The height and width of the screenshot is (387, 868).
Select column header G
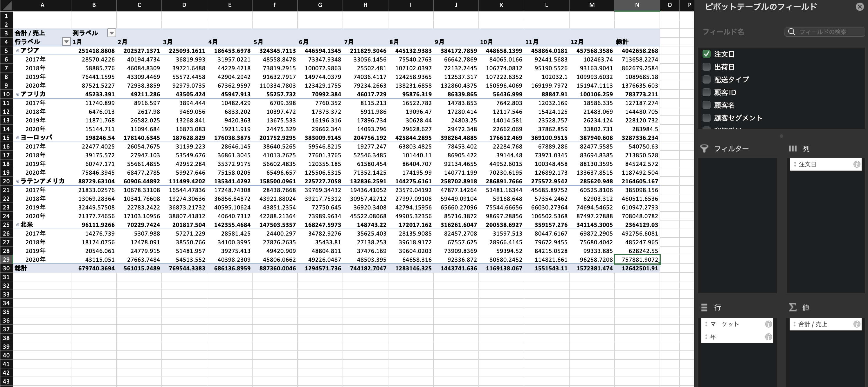point(320,5)
